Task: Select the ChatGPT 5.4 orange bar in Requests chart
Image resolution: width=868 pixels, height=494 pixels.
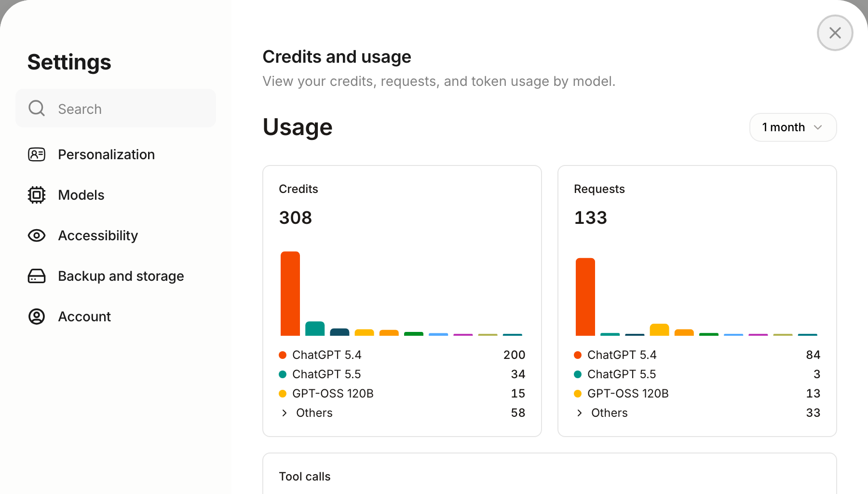Action: (585, 297)
